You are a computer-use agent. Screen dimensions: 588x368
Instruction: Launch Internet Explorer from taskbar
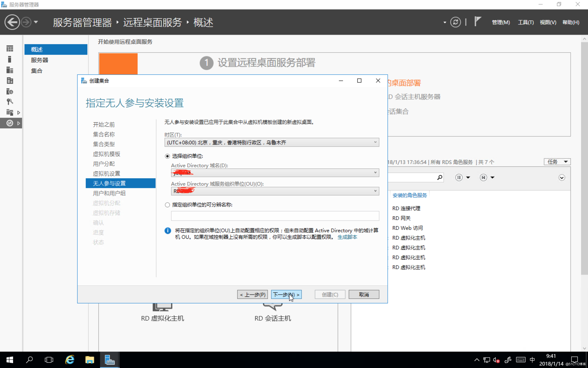(x=70, y=360)
